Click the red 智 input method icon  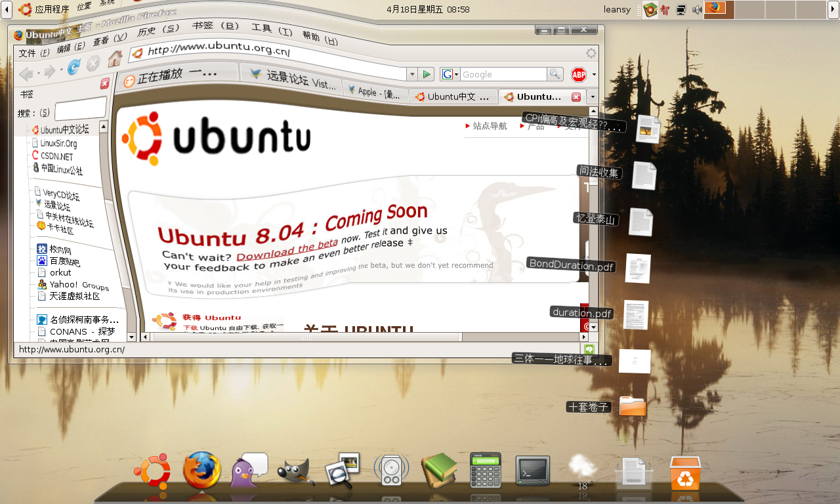click(665, 9)
